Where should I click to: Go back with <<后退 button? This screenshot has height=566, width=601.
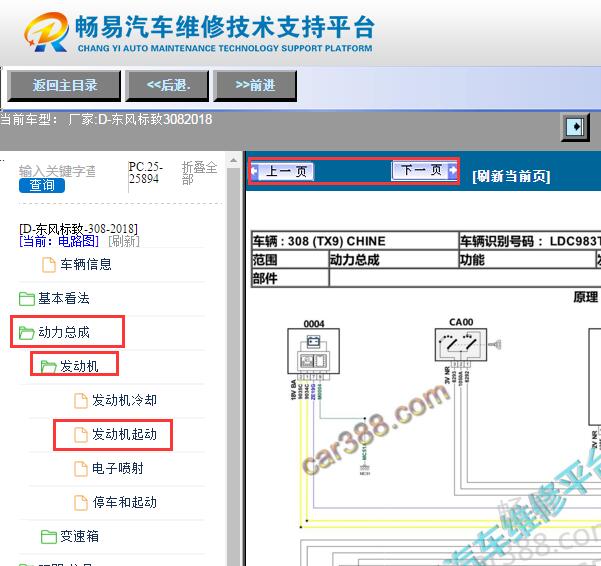pyautogui.click(x=167, y=85)
